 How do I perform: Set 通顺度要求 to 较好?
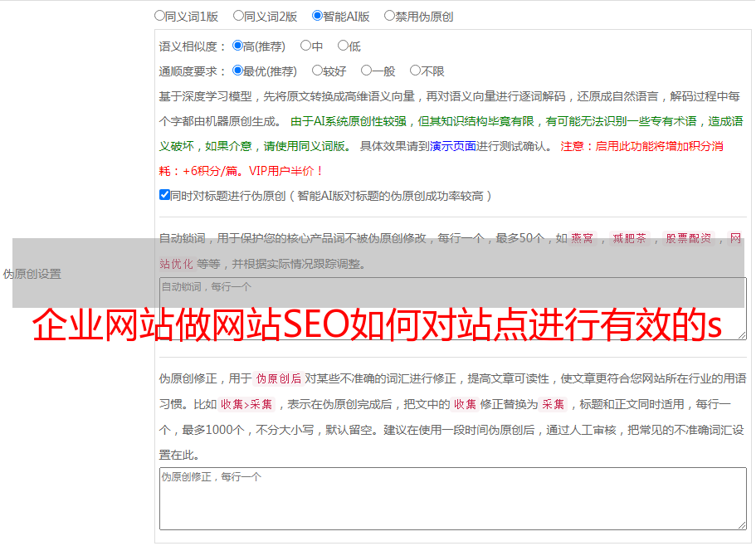coord(317,71)
